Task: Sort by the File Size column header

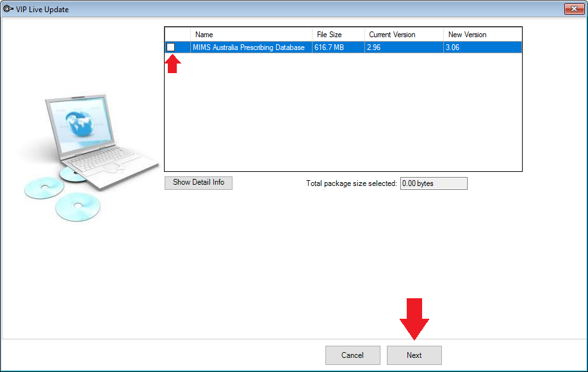Action: click(x=338, y=35)
